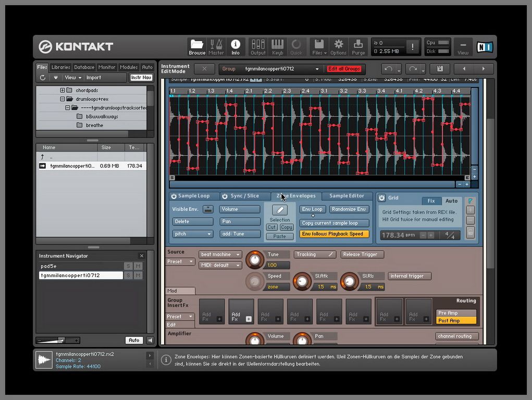Select the pencil tool in Zone Envelopes
532x400 pixels.
[x=280, y=210]
